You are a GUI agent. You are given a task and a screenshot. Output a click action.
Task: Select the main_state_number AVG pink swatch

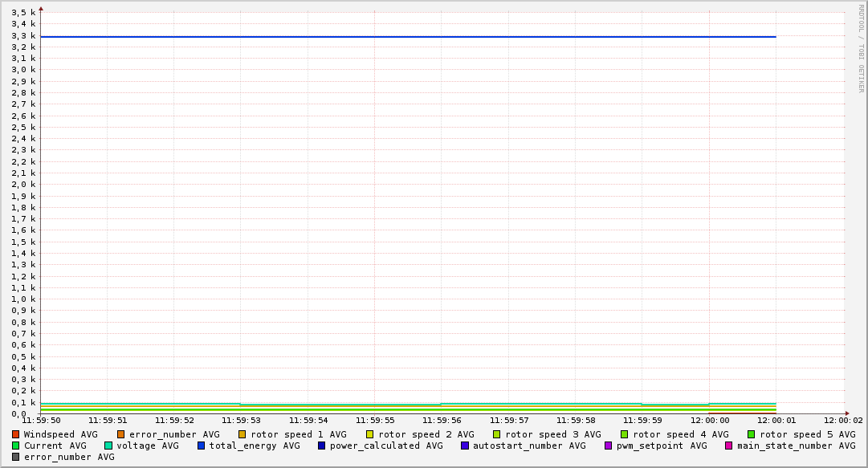[x=729, y=446]
